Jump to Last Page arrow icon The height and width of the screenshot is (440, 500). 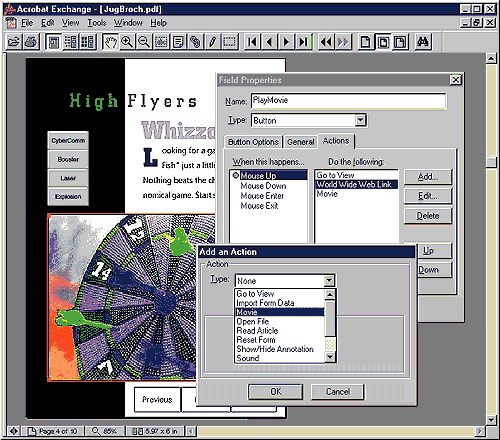pyautogui.click(x=304, y=42)
